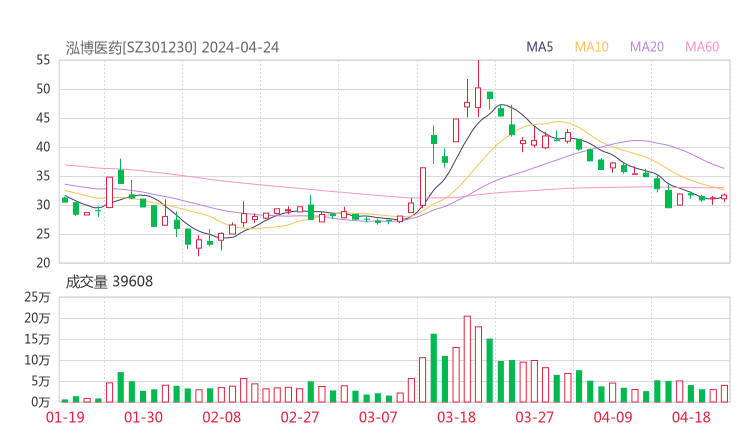This screenshot has width=740, height=440.
Task: Click the 03-18 date label
Action: [456, 417]
